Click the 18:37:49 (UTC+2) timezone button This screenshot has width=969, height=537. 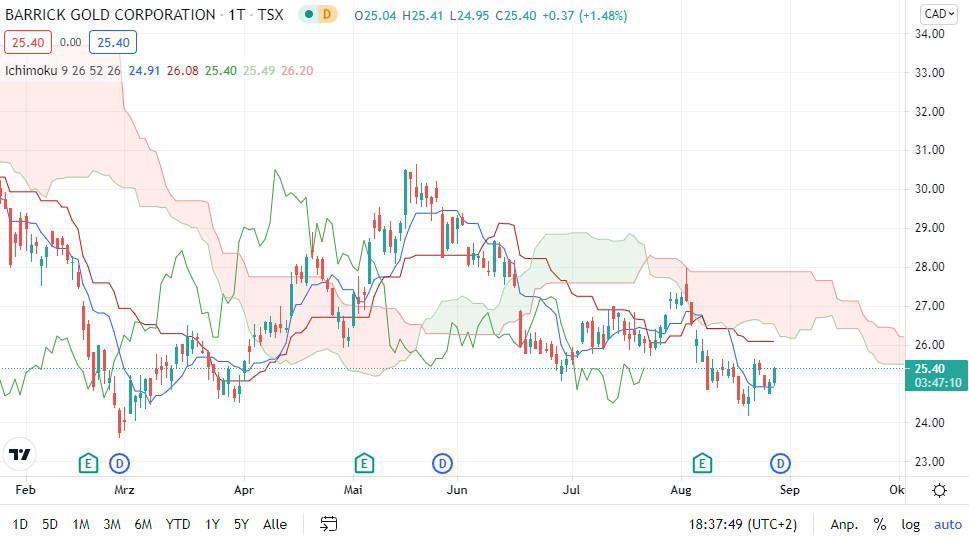(x=743, y=525)
